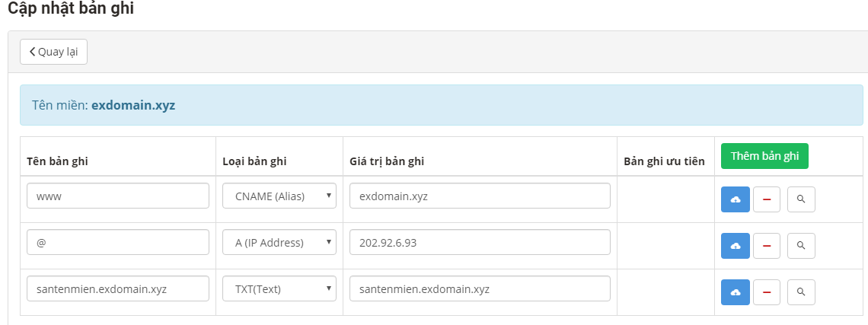Image resolution: width=868 pixels, height=325 pixels.
Task: Edit the exdomain.xyz record value field
Action: tap(480, 196)
